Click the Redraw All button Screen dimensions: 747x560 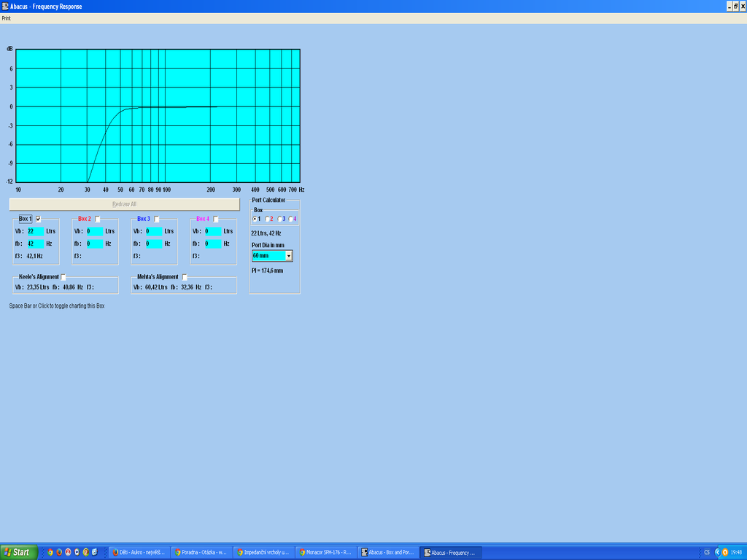[x=124, y=204]
